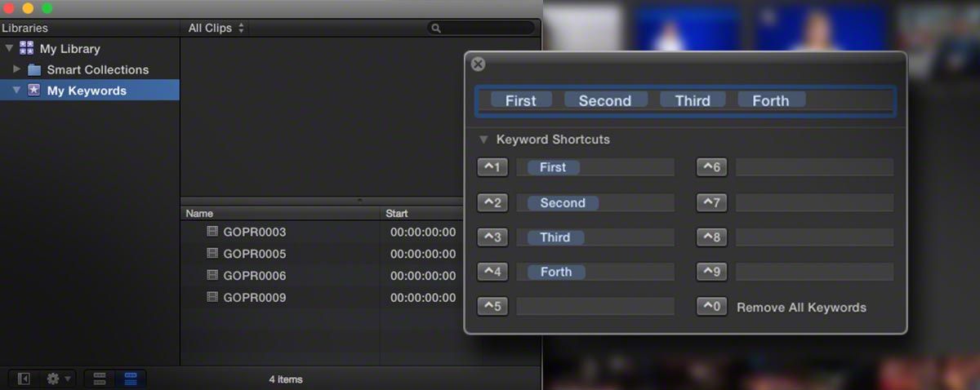This screenshot has height=390, width=980.
Task: Collapse the Keyword Shortcuts section
Action: pyautogui.click(x=484, y=140)
